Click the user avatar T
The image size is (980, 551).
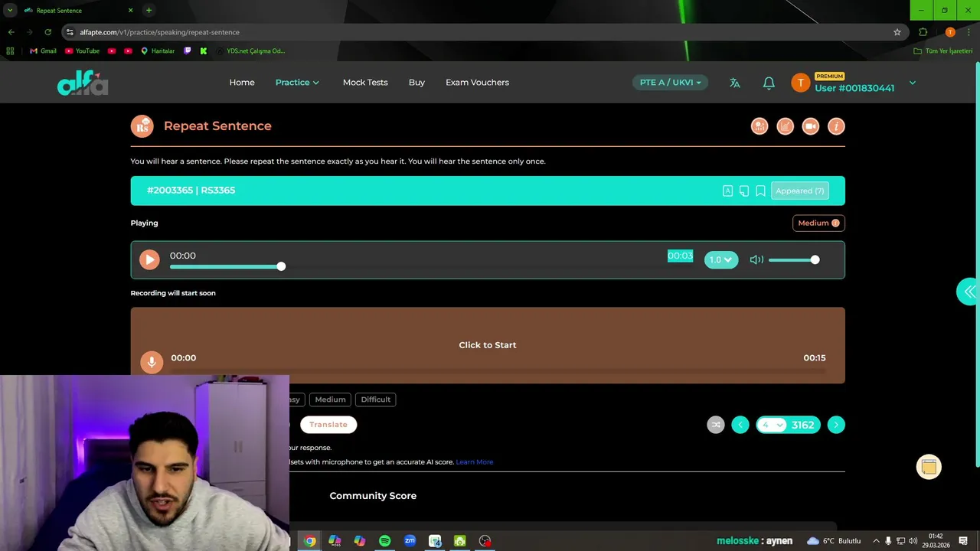point(801,83)
